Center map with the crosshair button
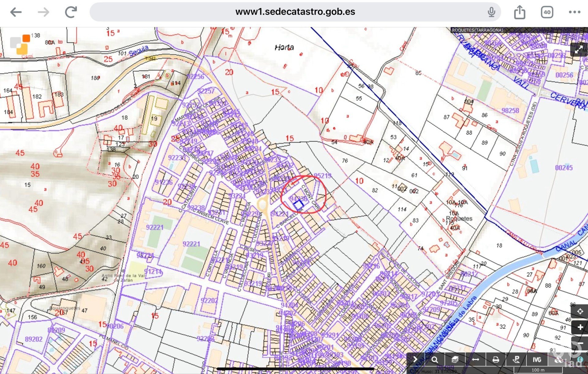 pos(580,311)
